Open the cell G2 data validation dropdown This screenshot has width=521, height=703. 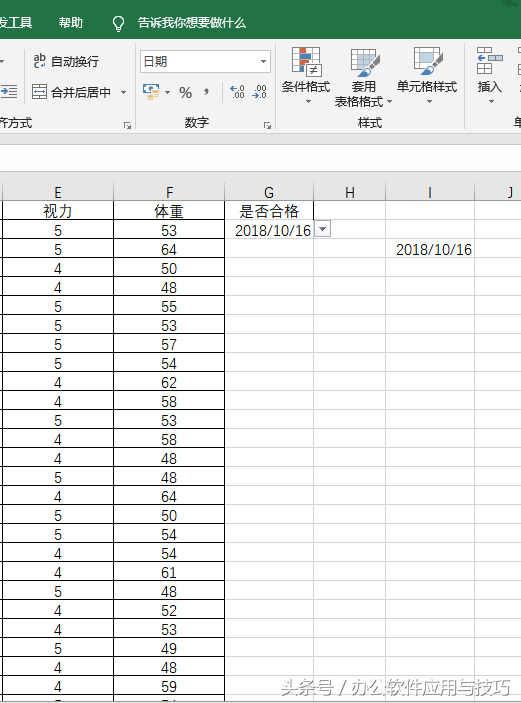(322, 230)
